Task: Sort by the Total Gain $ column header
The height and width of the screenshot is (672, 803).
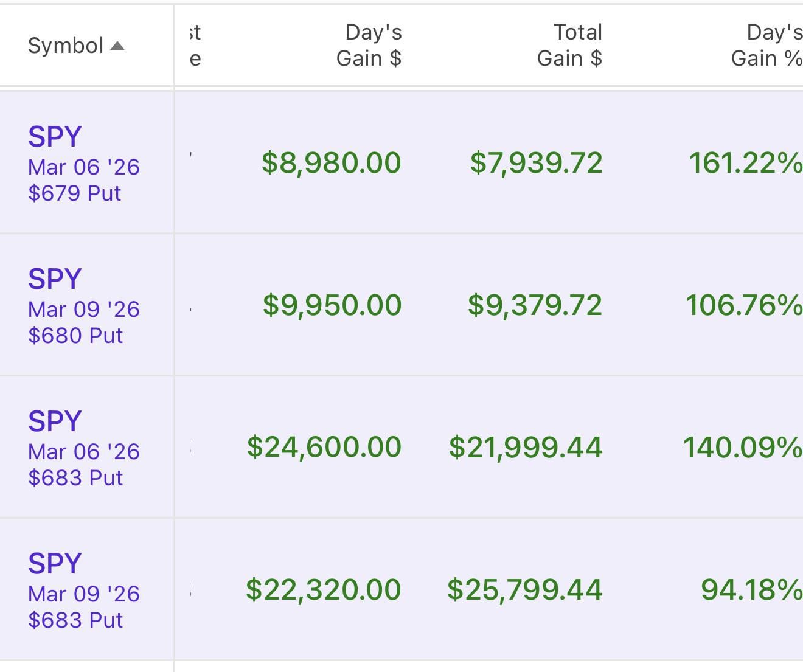Action: click(x=569, y=45)
